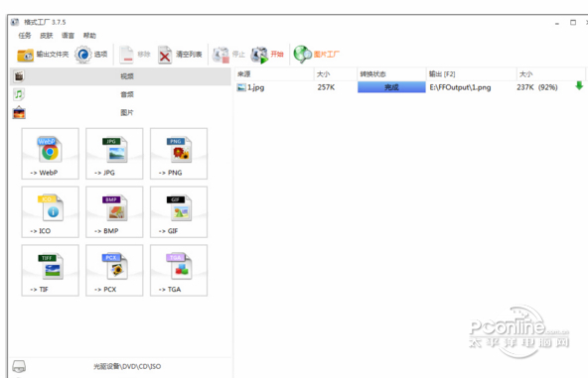Click the 1.jpg thumbnail file icon
The height and width of the screenshot is (378, 588).
click(241, 87)
